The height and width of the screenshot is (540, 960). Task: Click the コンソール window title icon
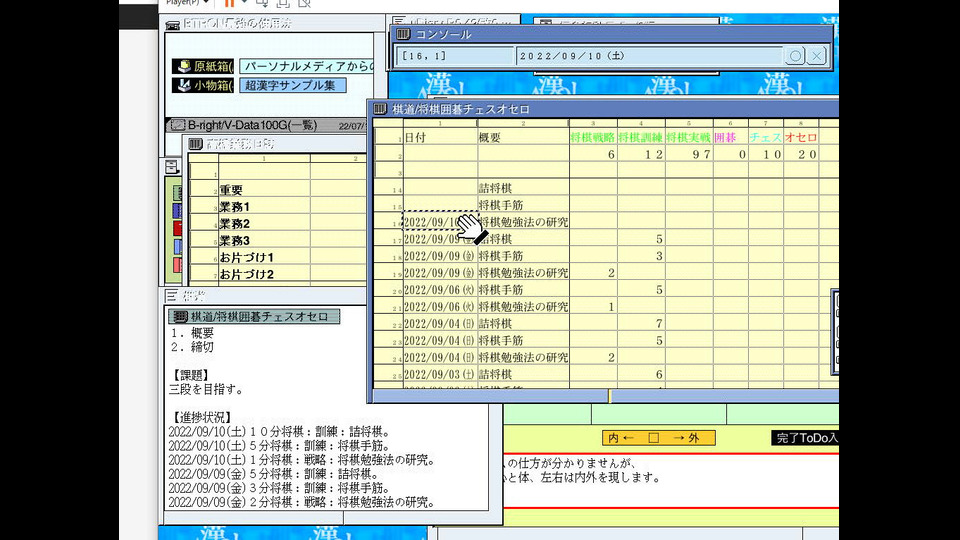tap(403, 34)
